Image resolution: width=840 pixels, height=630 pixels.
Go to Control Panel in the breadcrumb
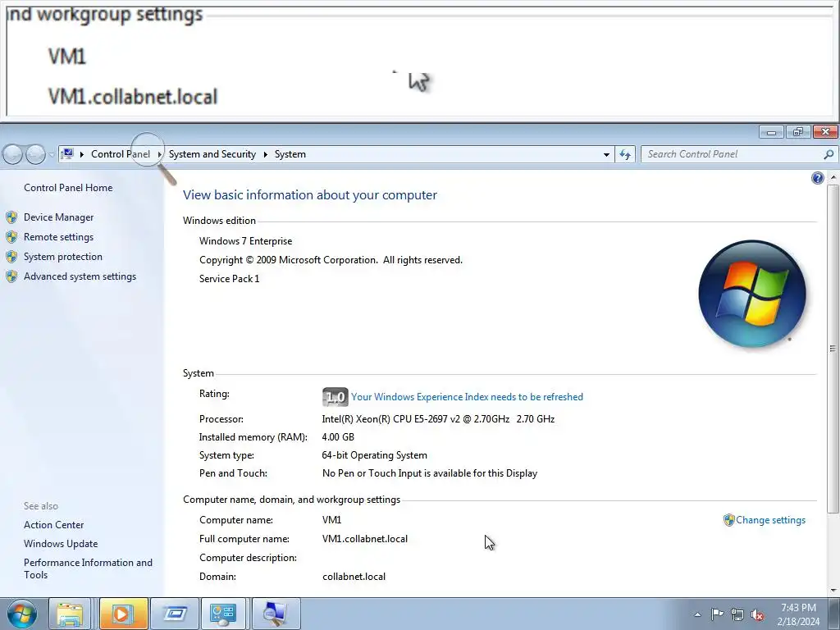[x=121, y=154]
